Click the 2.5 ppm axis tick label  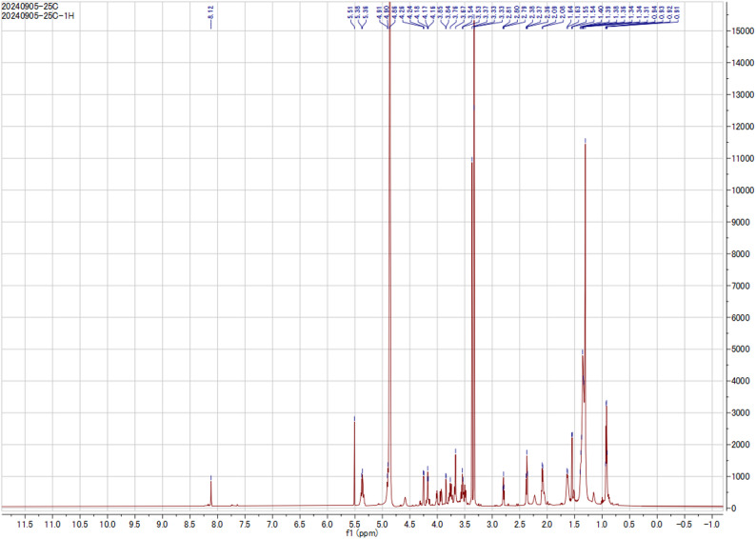(x=520, y=524)
